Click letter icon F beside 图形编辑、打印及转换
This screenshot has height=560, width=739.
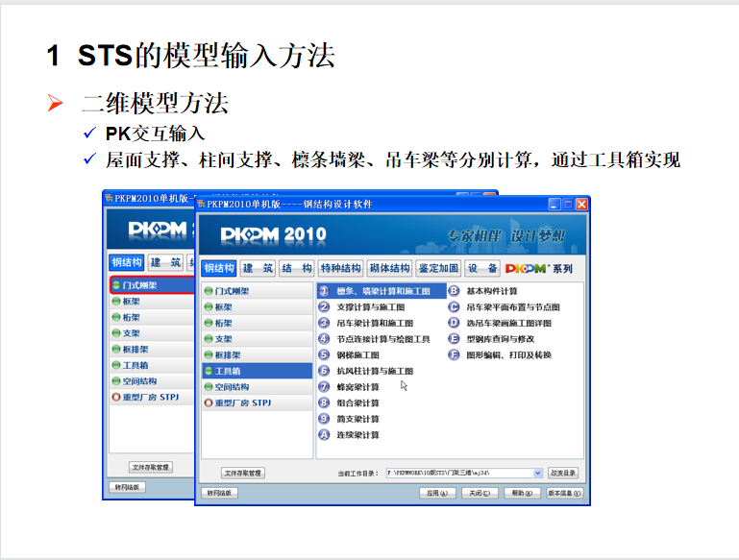coord(455,354)
